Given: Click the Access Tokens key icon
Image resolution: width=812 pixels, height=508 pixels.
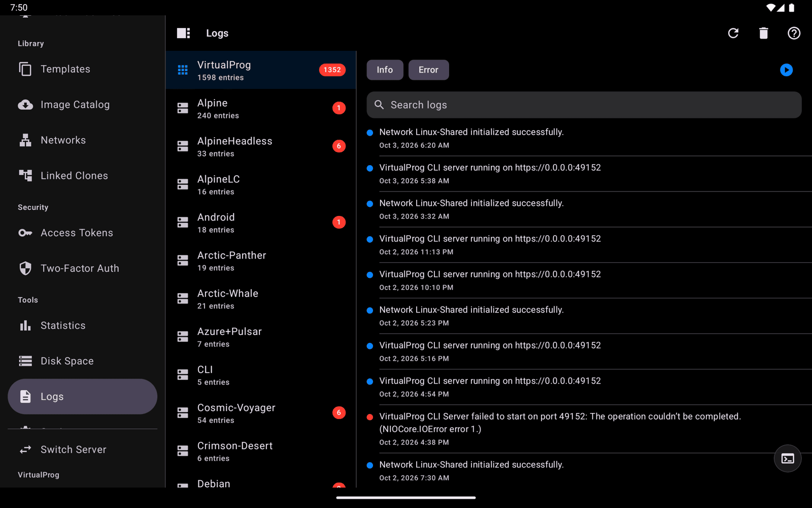Looking at the screenshot, I should [25, 233].
